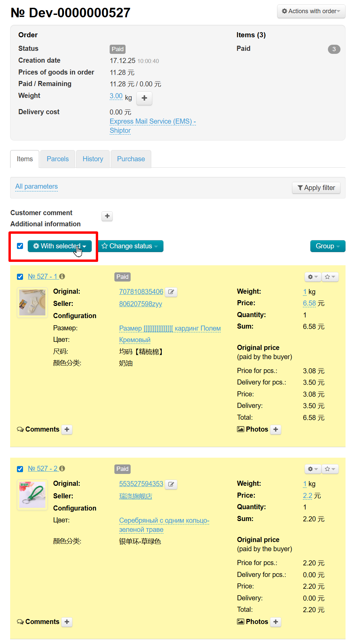Screen dimensions: 355x644
Task: Uncheck item № 527 - 2 checkbox
Action: click(x=20, y=469)
